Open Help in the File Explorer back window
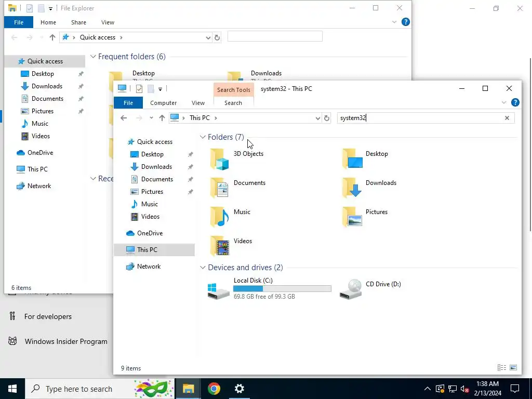The height and width of the screenshot is (399, 532). click(405, 22)
